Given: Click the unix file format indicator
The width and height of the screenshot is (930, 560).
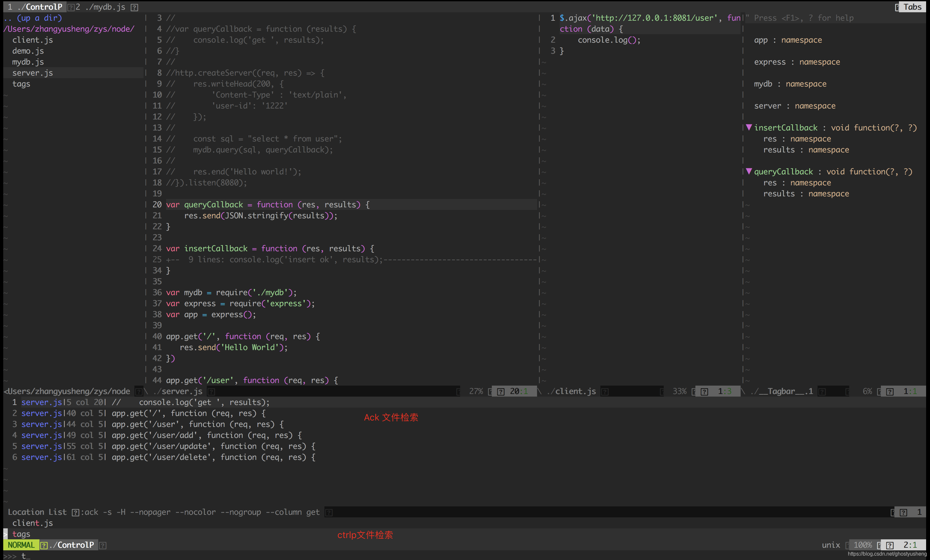Looking at the screenshot, I should click(x=831, y=544).
